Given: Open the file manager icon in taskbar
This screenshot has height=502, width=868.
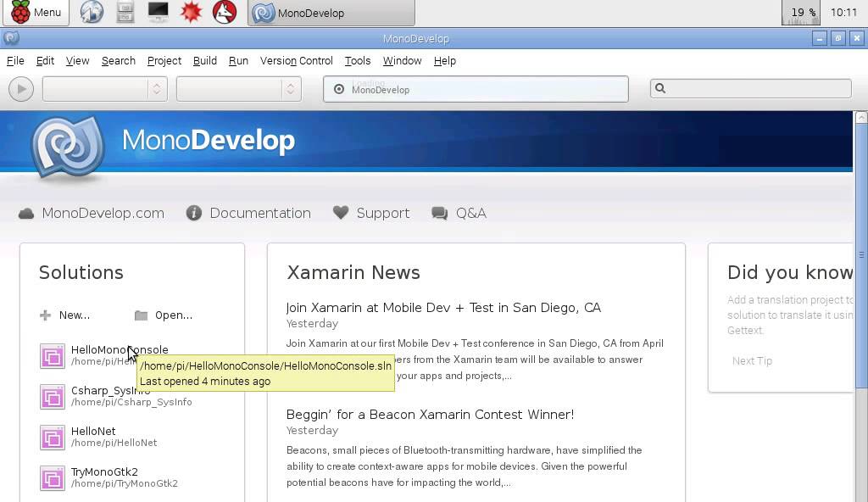Looking at the screenshot, I should tap(125, 12).
